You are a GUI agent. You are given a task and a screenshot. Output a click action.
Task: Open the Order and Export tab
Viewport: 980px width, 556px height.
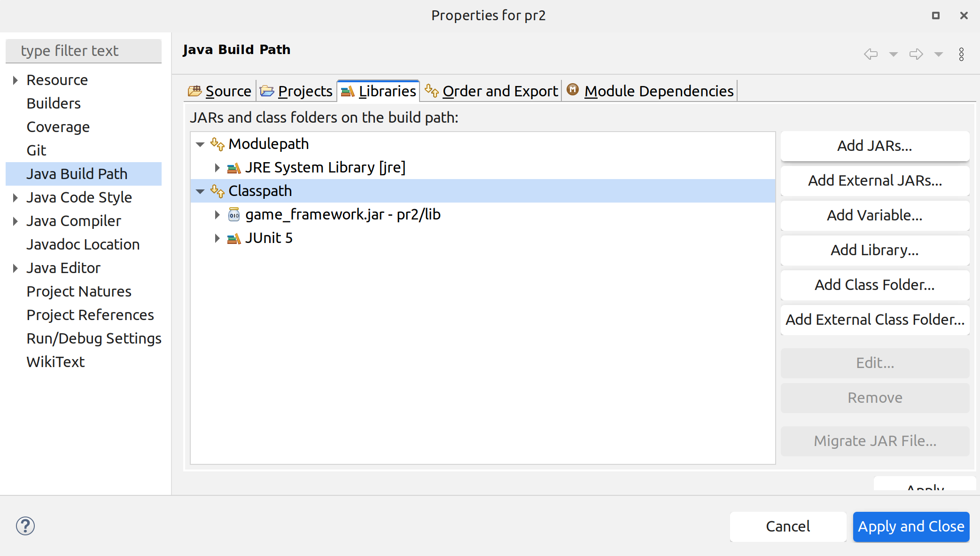pyautogui.click(x=491, y=91)
